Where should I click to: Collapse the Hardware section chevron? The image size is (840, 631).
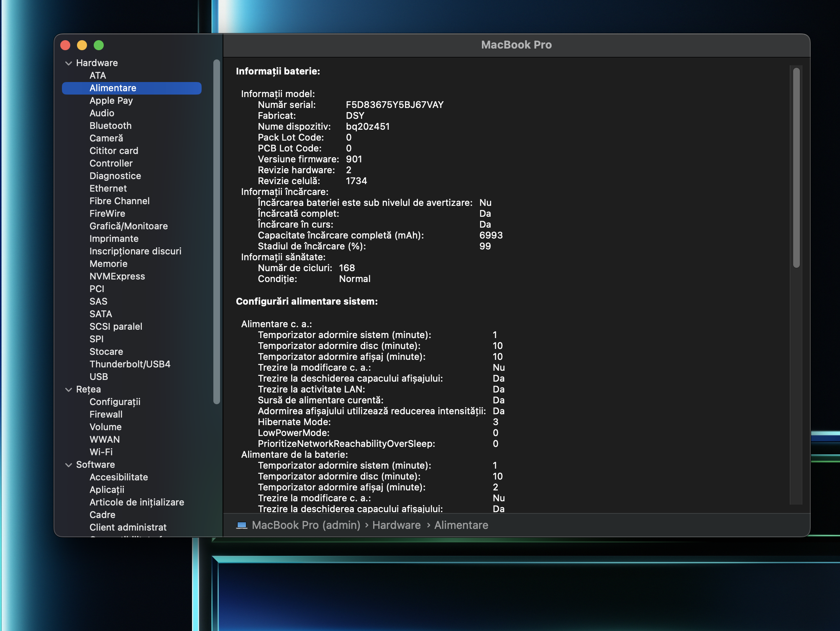(69, 63)
